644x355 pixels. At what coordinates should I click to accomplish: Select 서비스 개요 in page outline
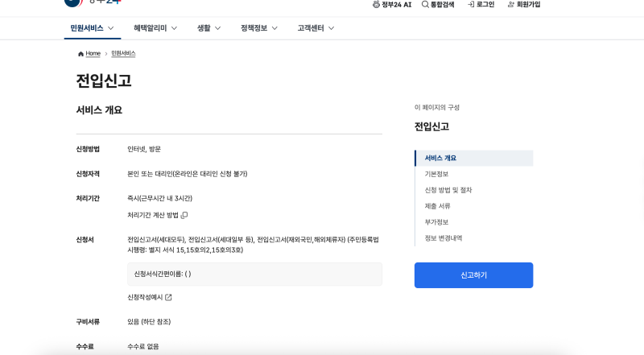click(474, 159)
